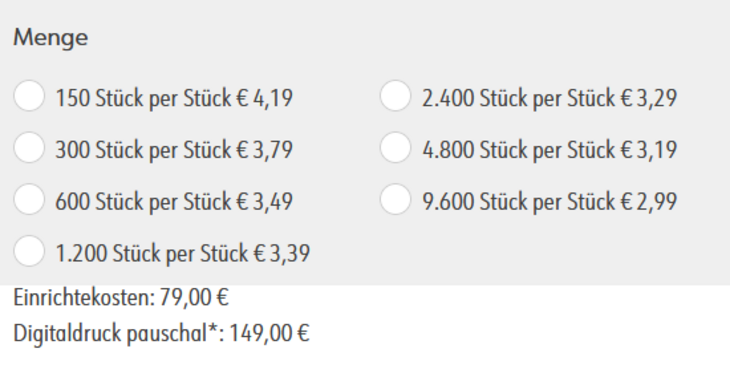Click the Einrichtekosten label text

[84, 297]
